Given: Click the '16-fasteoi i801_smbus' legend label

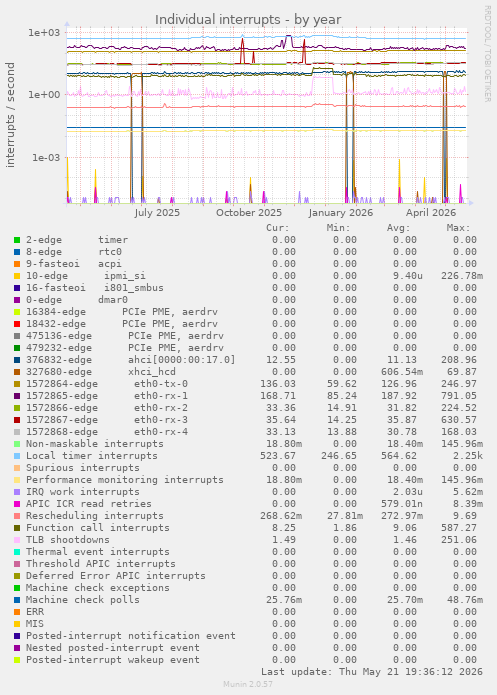Looking at the screenshot, I should (x=94, y=288).
